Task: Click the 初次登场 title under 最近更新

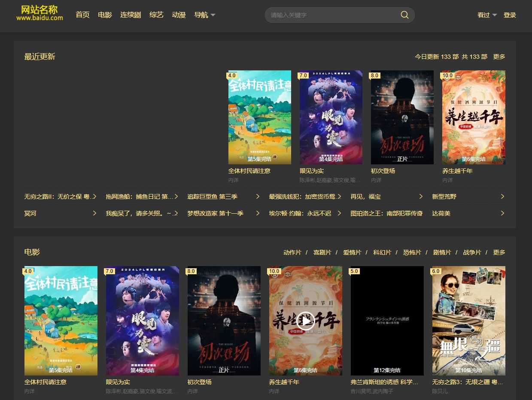Action: point(383,171)
